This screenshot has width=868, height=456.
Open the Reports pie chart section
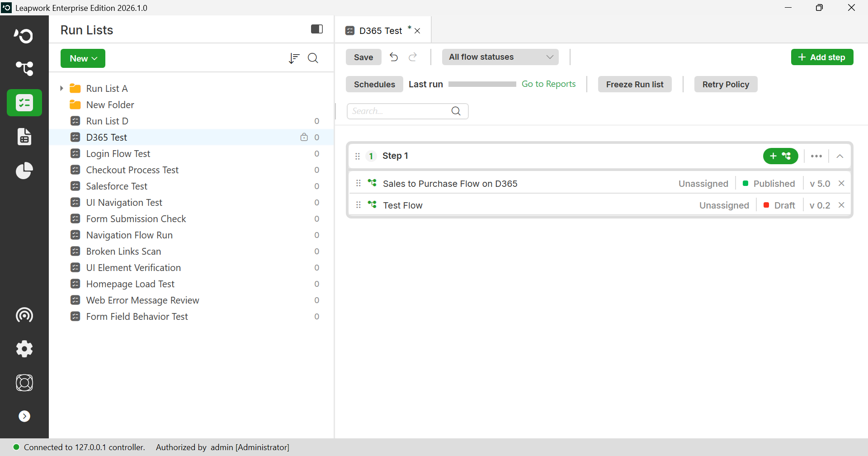24,171
